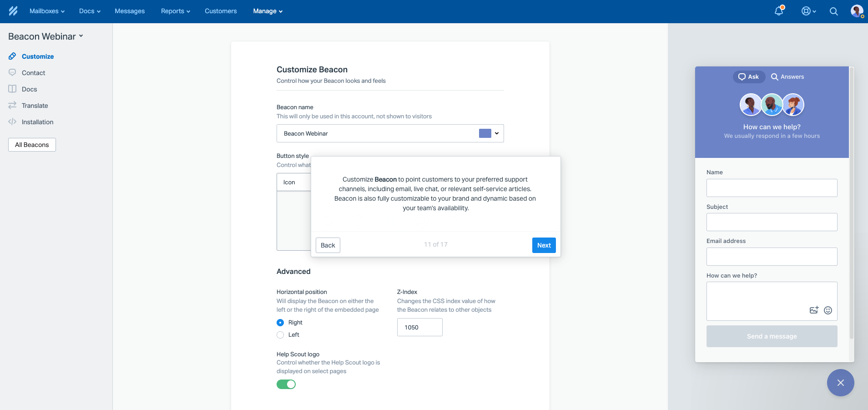Open the user profile avatar
Image resolution: width=868 pixels, height=410 pixels.
pos(857,11)
